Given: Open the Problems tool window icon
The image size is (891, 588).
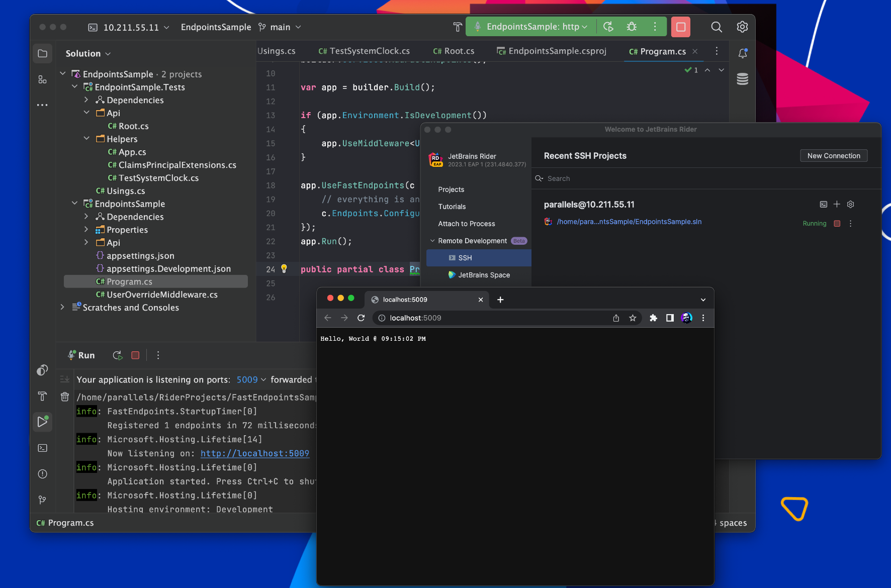Looking at the screenshot, I should coord(43,474).
